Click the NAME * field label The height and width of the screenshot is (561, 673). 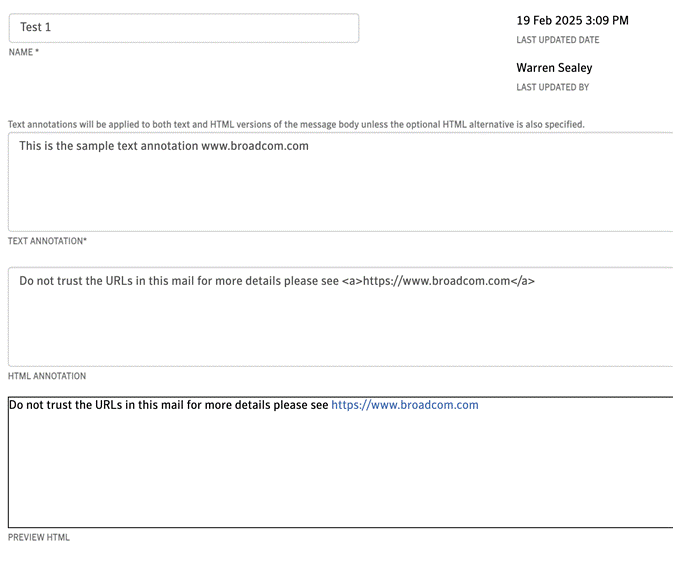pyautogui.click(x=24, y=52)
